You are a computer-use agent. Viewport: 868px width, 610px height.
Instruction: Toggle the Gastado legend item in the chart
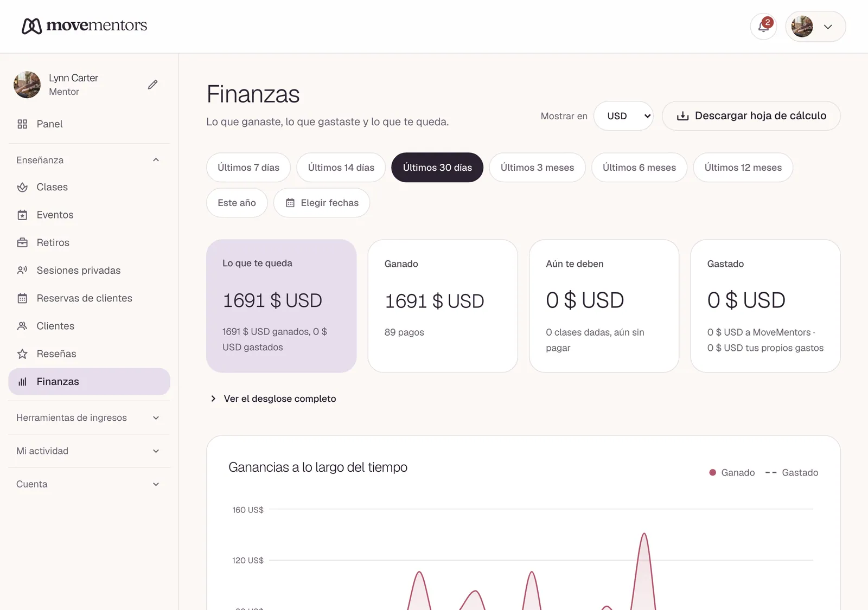792,473
